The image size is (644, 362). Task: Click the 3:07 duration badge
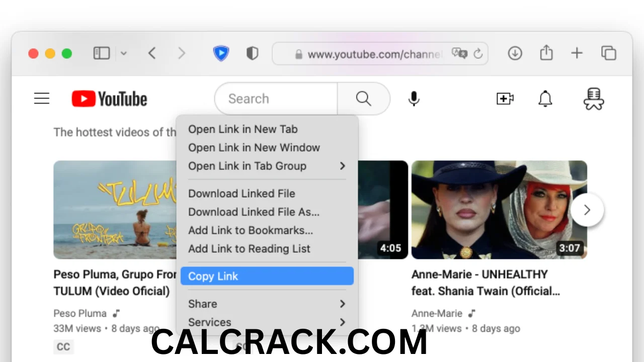point(570,248)
